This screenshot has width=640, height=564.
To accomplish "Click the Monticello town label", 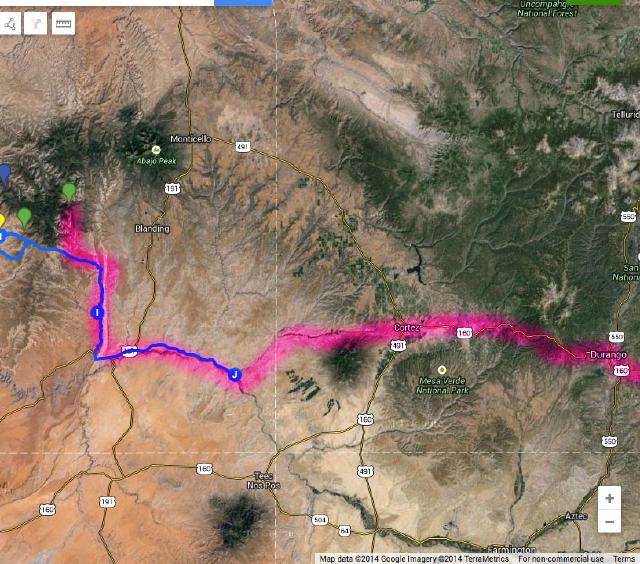I will pos(191,139).
